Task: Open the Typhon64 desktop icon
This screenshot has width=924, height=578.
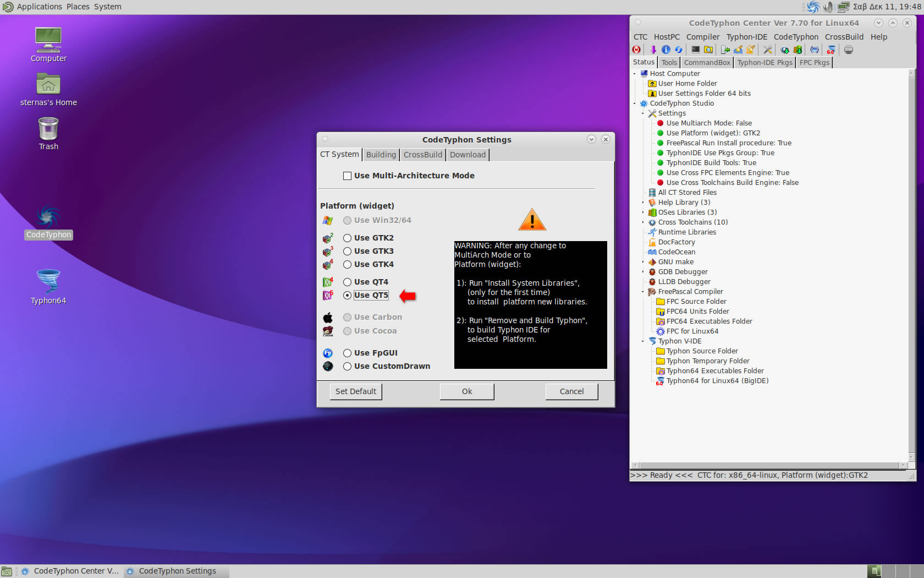Action: (x=48, y=287)
